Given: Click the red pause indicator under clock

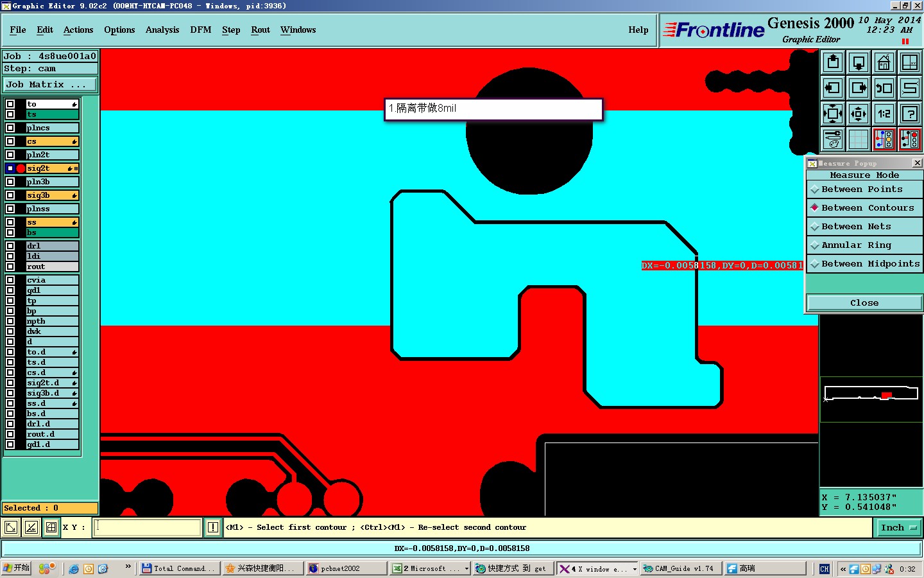Looking at the screenshot, I should (x=905, y=41).
